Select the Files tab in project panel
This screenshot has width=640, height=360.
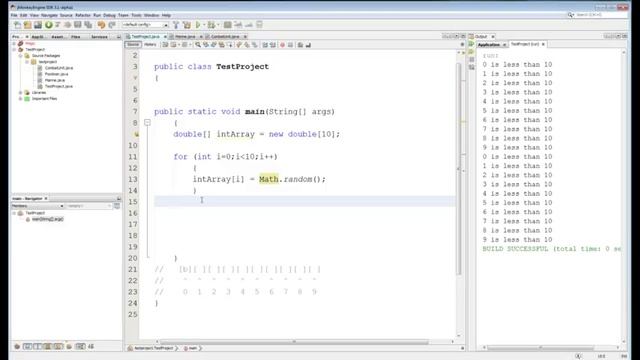tap(76, 37)
